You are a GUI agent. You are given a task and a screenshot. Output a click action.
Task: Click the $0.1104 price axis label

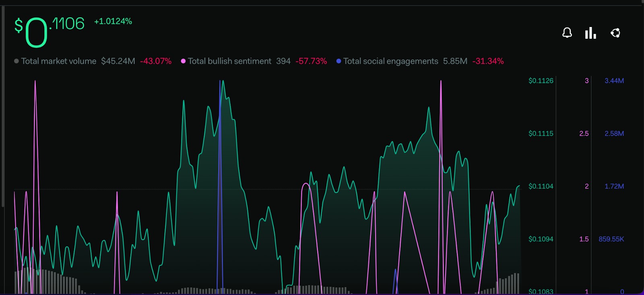541,186
